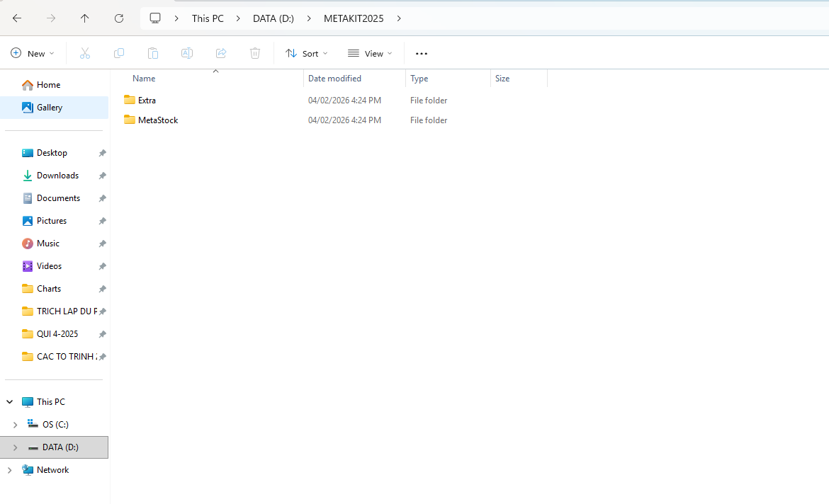Screen dimensions: 829x504
Task: Click the Back navigation arrow
Action: [17, 18]
